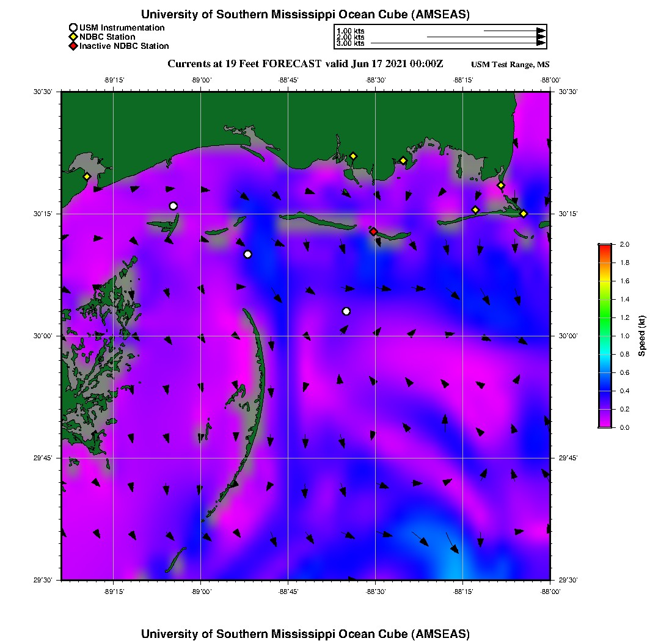This screenshot has width=672, height=641.
Task: Select the easternmost yellow NDBC station diamond
Action: point(524,213)
